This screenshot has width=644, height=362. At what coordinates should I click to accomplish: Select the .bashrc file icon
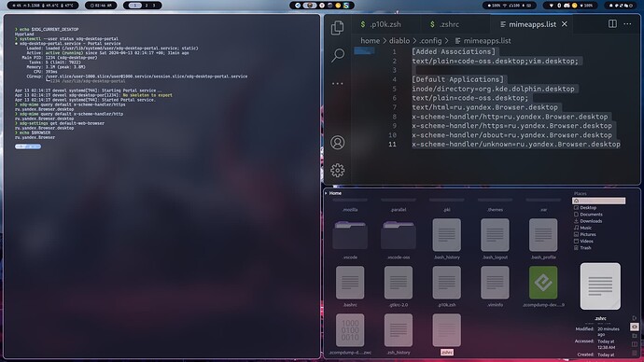pyautogui.click(x=350, y=283)
